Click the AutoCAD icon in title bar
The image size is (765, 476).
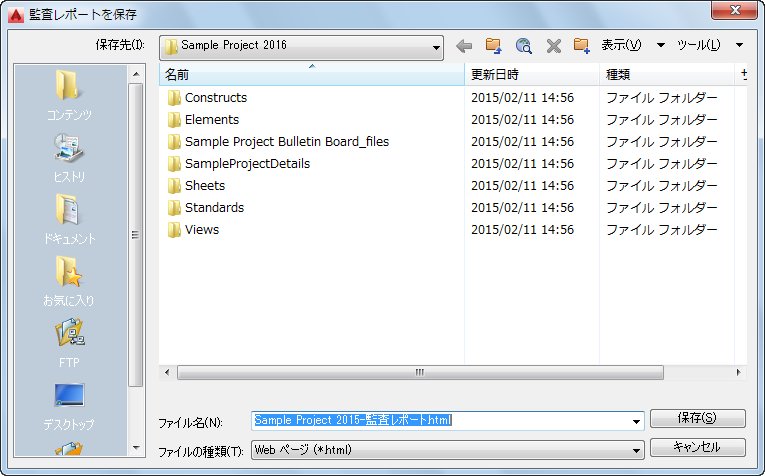[x=16, y=15]
